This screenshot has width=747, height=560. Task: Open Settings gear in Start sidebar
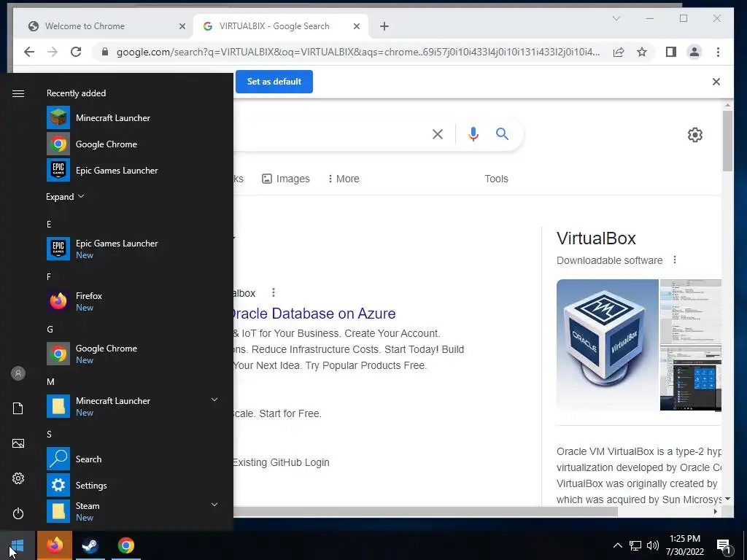coord(18,478)
